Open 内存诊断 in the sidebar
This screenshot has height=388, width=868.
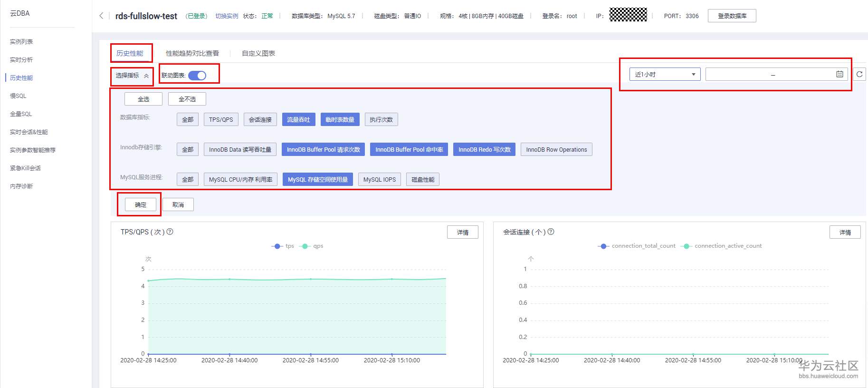tap(21, 186)
